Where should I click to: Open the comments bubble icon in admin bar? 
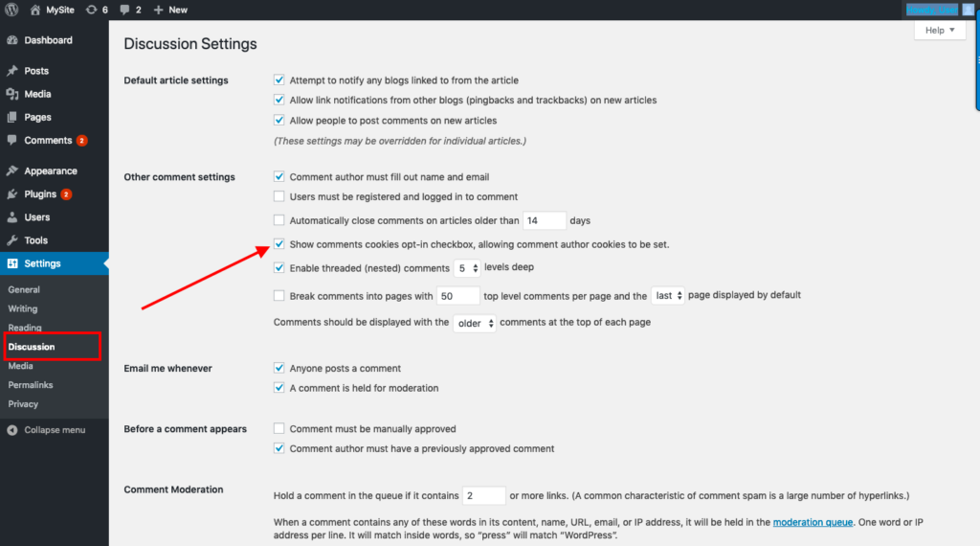(125, 10)
